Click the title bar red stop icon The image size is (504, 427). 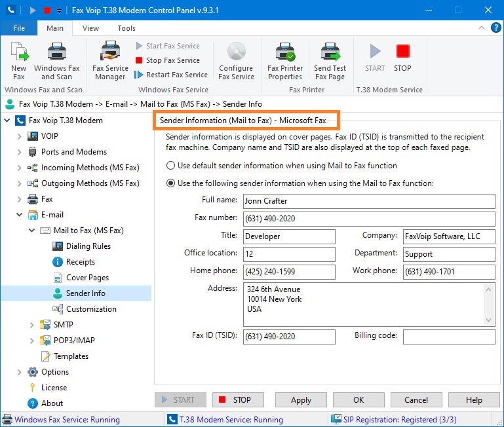coord(47,10)
